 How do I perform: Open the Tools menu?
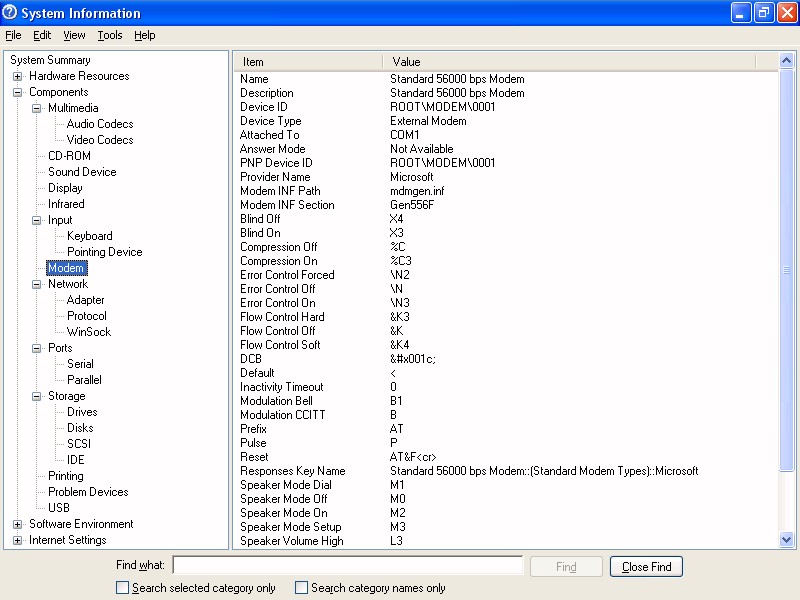point(110,35)
